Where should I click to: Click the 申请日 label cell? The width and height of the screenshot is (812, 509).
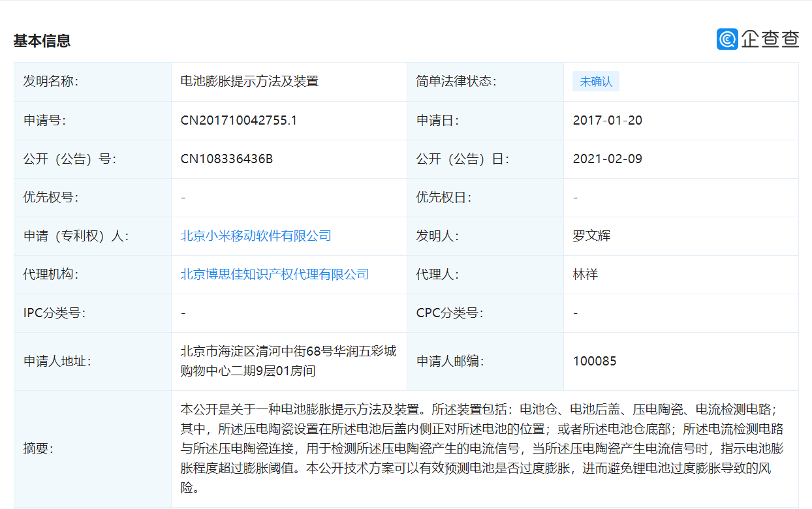click(x=485, y=121)
